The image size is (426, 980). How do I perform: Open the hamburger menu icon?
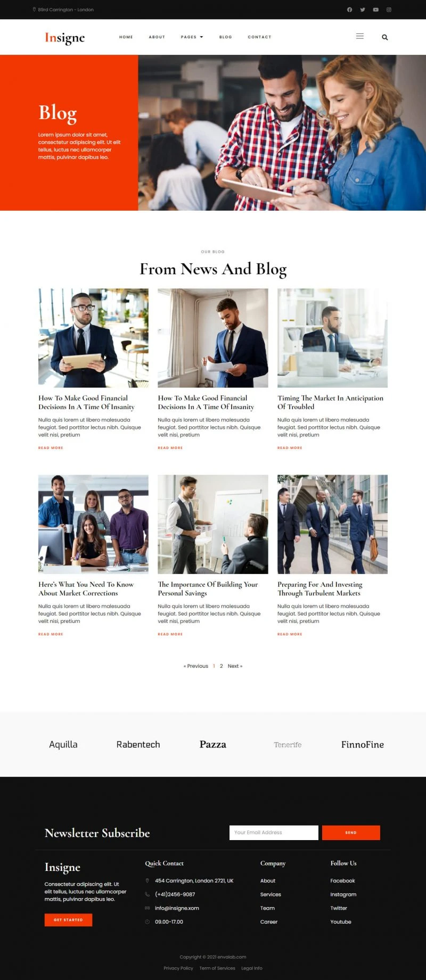(x=360, y=36)
